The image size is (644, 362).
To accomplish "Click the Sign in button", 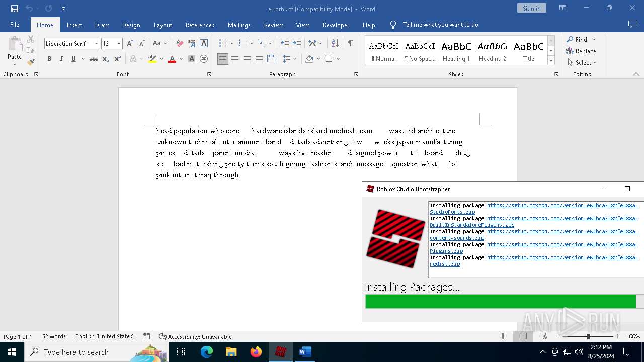I will [531, 8].
